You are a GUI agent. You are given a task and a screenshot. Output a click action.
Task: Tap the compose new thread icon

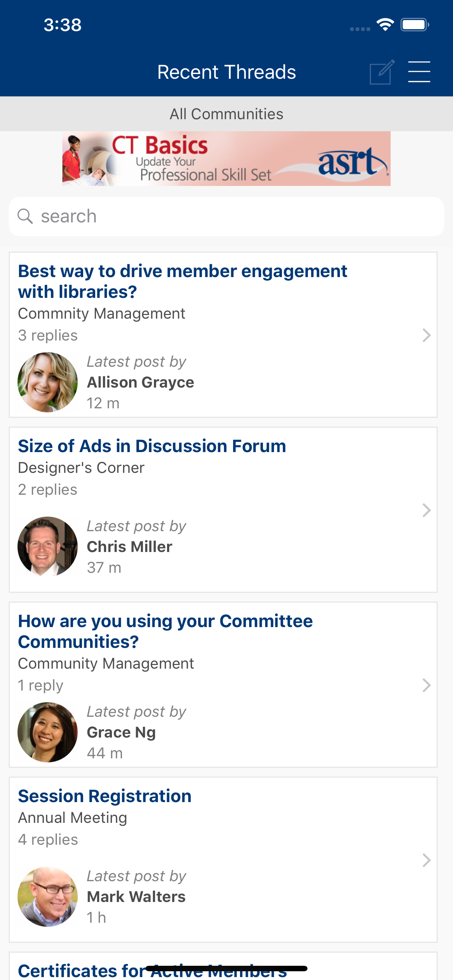point(382,72)
